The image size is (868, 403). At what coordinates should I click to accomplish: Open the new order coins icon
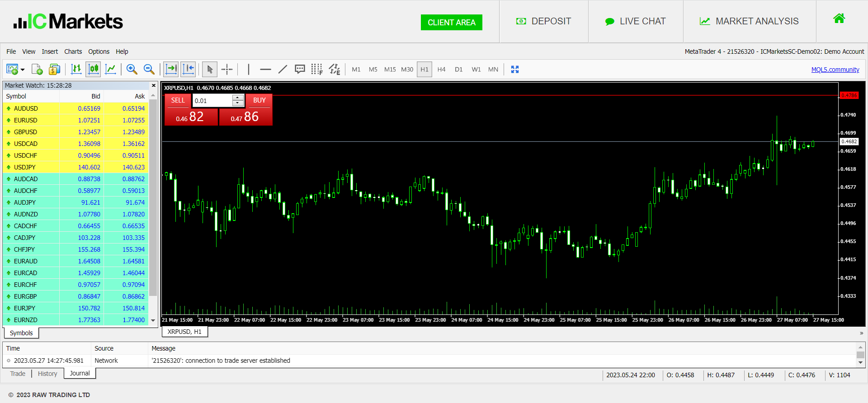click(x=54, y=69)
